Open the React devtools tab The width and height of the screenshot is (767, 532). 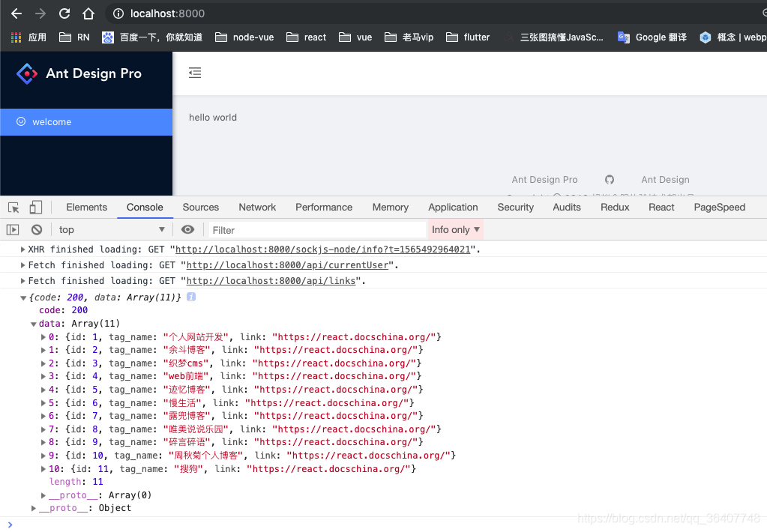(x=661, y=208)
